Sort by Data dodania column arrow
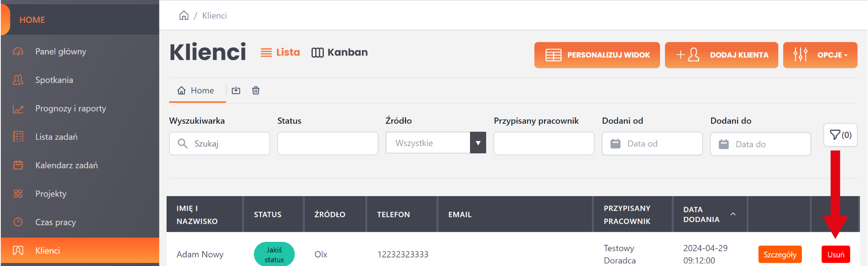 [x=733, y=214]
